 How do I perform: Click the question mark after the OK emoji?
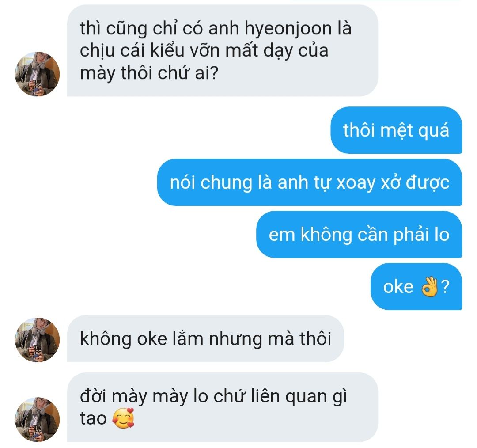(445, 287)
